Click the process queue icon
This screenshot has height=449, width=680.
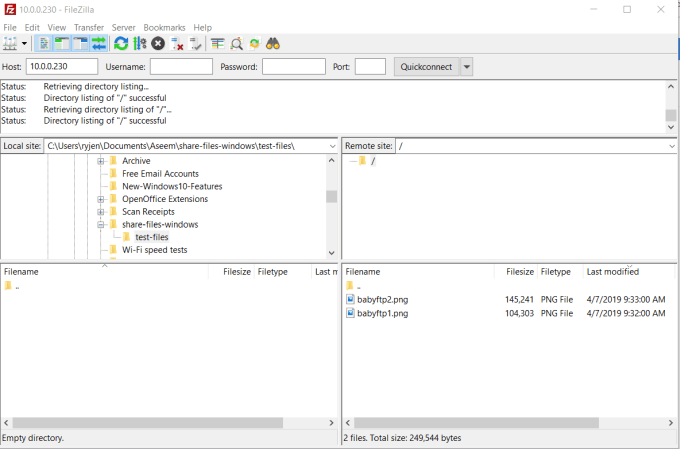140,44
